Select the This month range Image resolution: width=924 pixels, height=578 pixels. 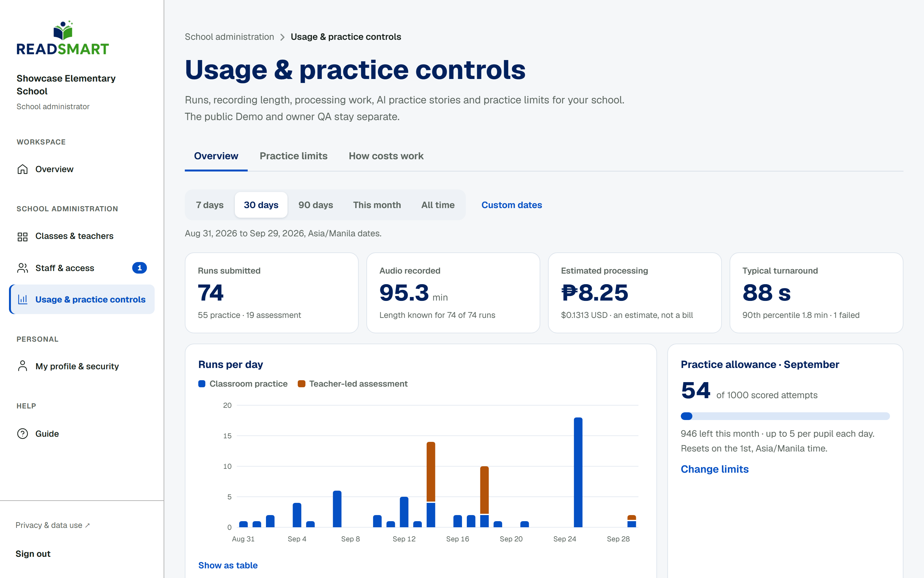[377, 205]
